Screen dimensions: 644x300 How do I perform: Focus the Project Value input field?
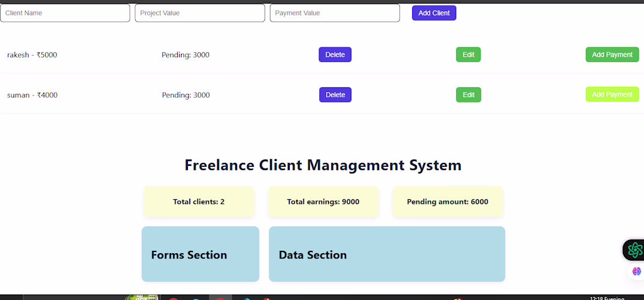[x=200, y=13]
